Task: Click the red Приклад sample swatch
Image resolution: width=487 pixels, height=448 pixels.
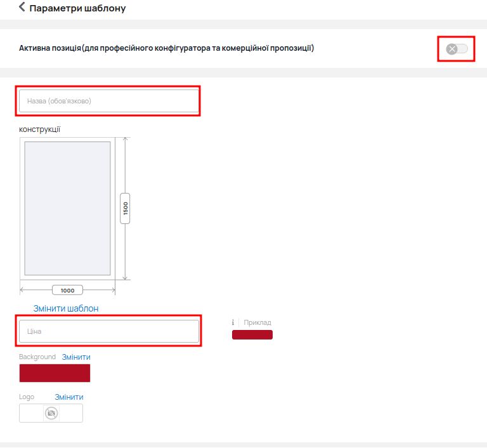Action: [252, 335]
